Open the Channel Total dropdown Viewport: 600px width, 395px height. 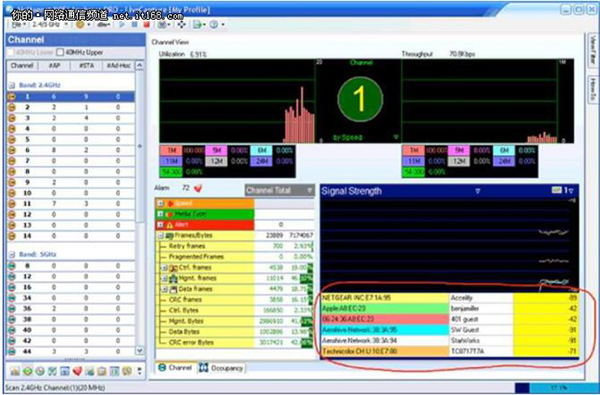coord(280,190)
